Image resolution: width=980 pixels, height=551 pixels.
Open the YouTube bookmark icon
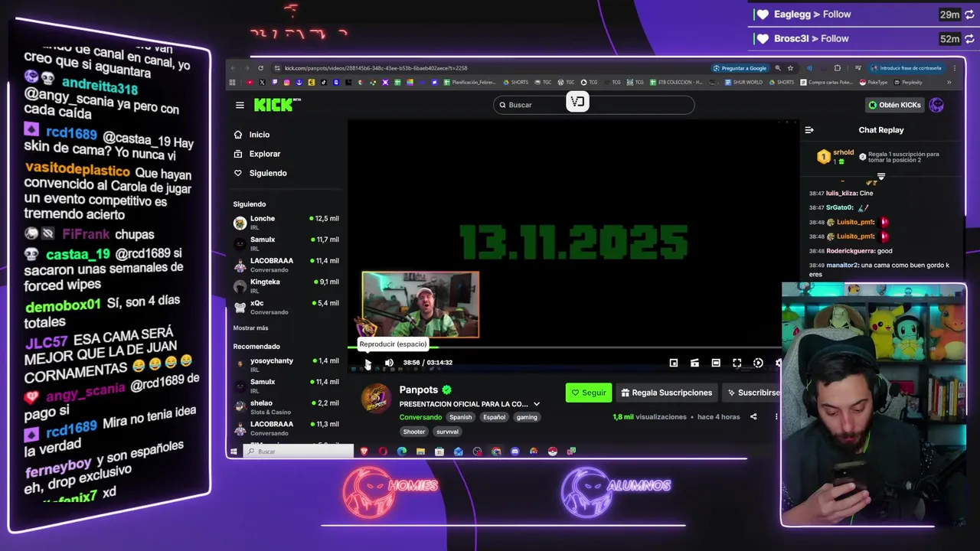(250, 83)
